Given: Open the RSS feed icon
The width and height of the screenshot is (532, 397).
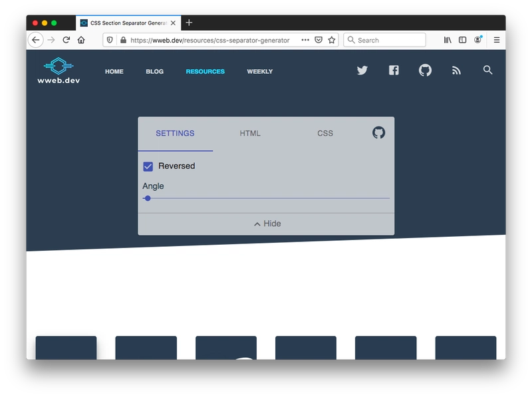Looking at the screenshot, I should click(x=456, y=70).
